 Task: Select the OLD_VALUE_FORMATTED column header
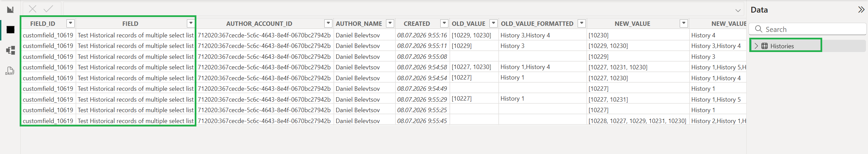coord(537,23)
